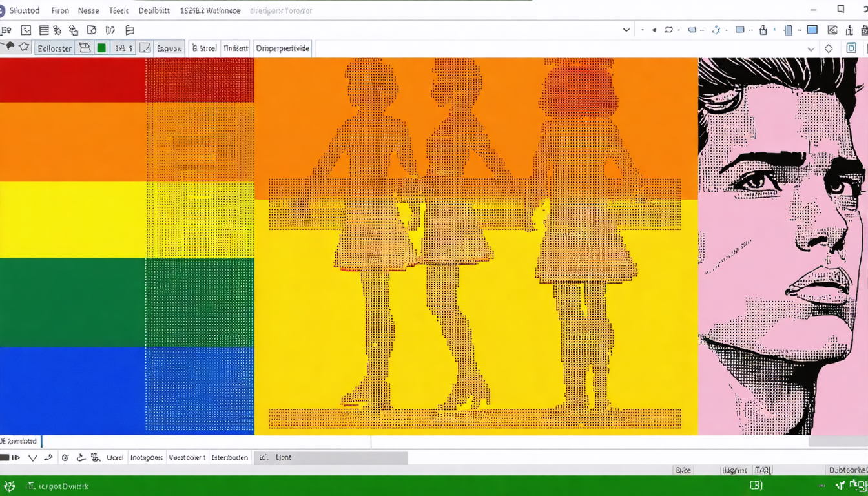The image size is (868, 496).
Task: Click the diamond icon at upper right
Action: point(829,48)
